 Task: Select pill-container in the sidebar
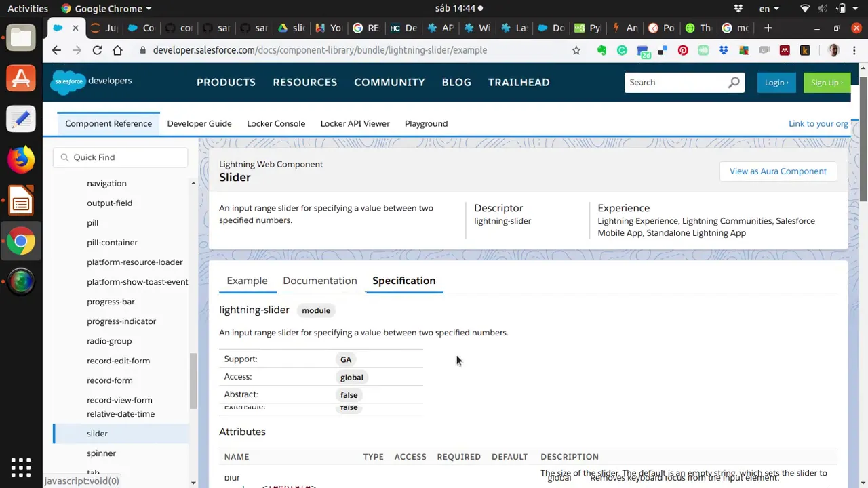point(112,242)
